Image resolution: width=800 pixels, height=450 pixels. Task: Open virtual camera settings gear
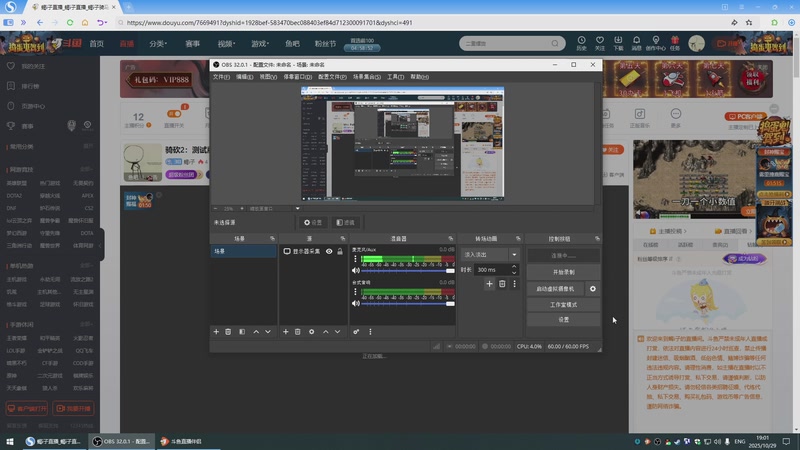pyautogui.click(x=593, y=288)
